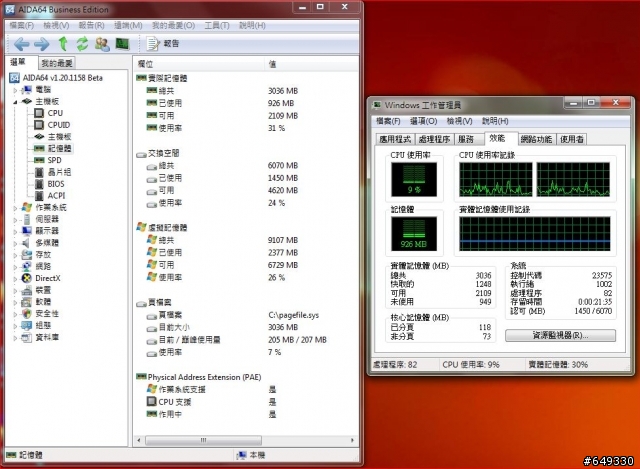Open the 檔案(F) menu in AIDA64

pos(21,26)
